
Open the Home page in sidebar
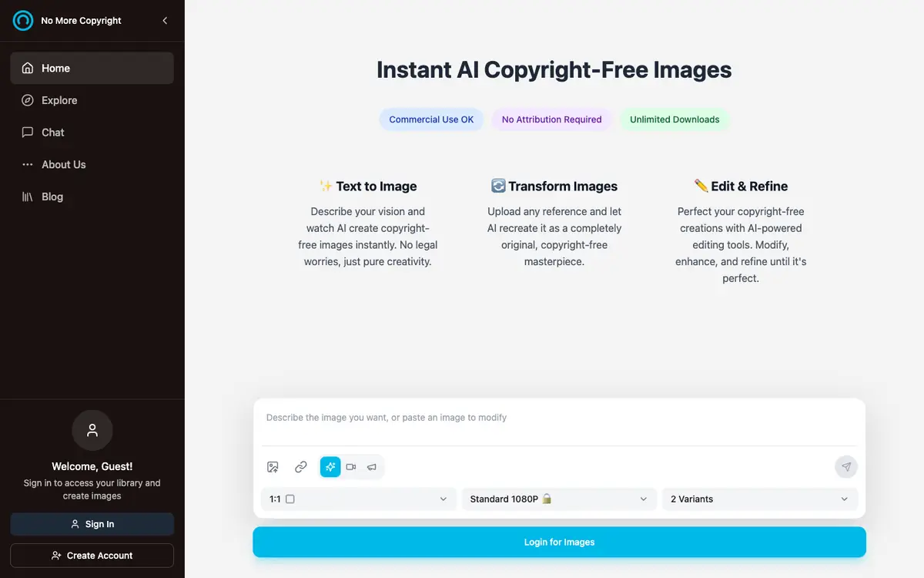[92, 68]
